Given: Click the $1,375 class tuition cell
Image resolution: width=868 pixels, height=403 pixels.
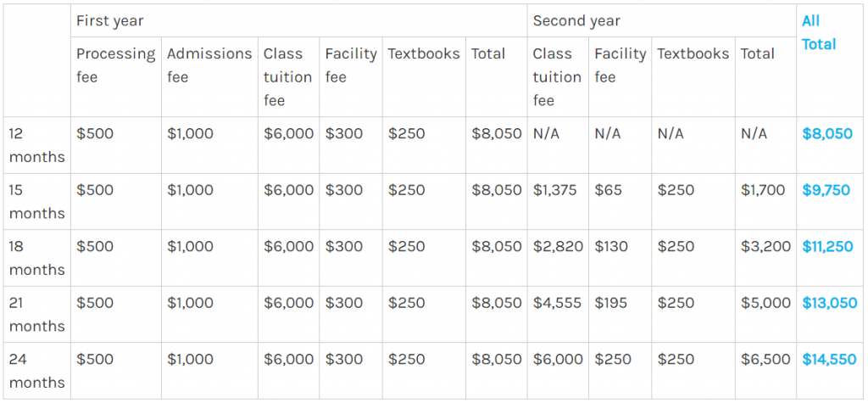Looking at the screenshot, I should [x=554, y=190].
